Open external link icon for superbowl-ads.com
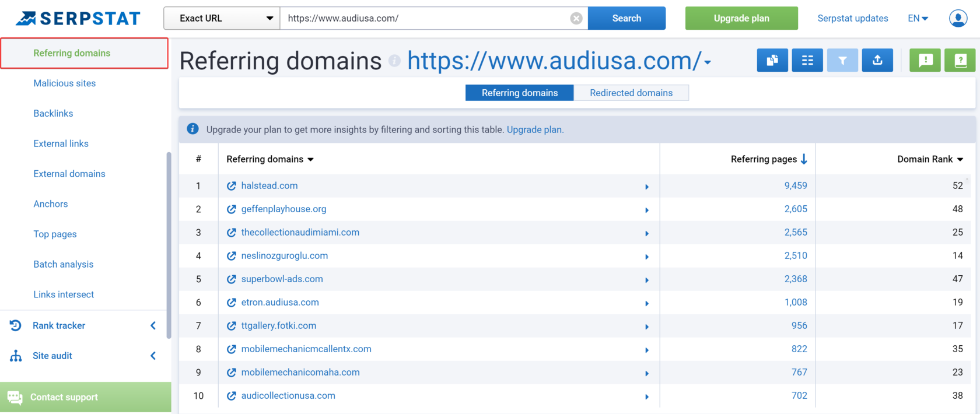 pyautogui.click(x=232, y=279)
